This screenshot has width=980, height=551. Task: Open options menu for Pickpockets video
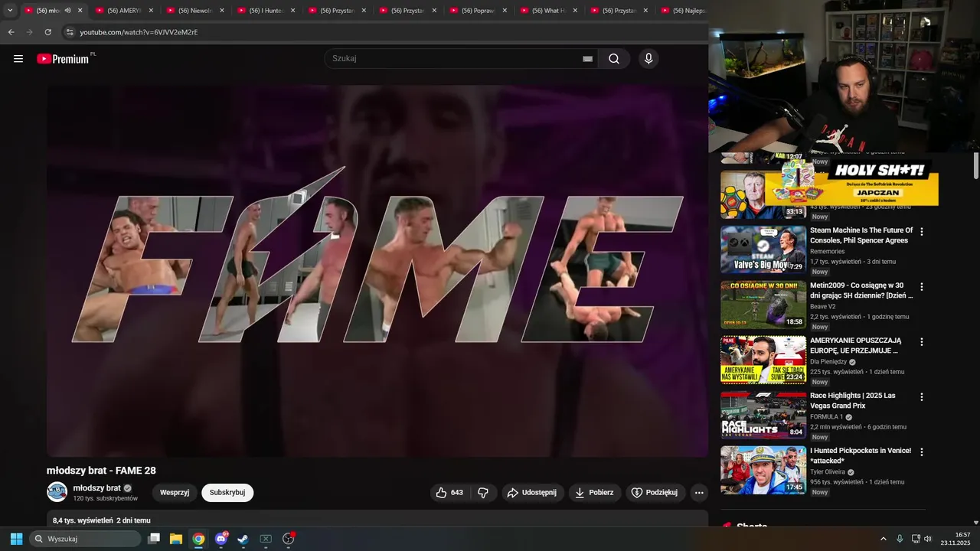tap(922, 452)
